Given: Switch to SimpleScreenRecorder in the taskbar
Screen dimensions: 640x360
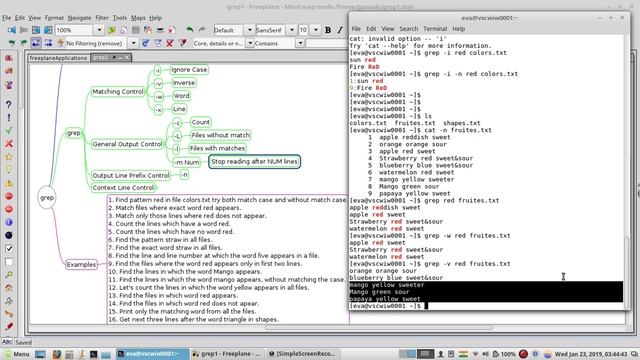Looking at the screenshot, I should (x=302, y=354).
